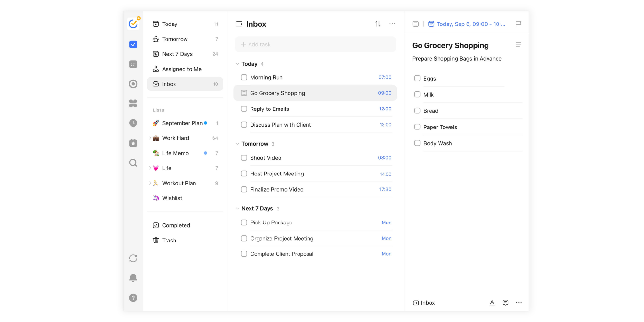
Task: Open the comments icon in the detail footer
Action: click(506, 303)
